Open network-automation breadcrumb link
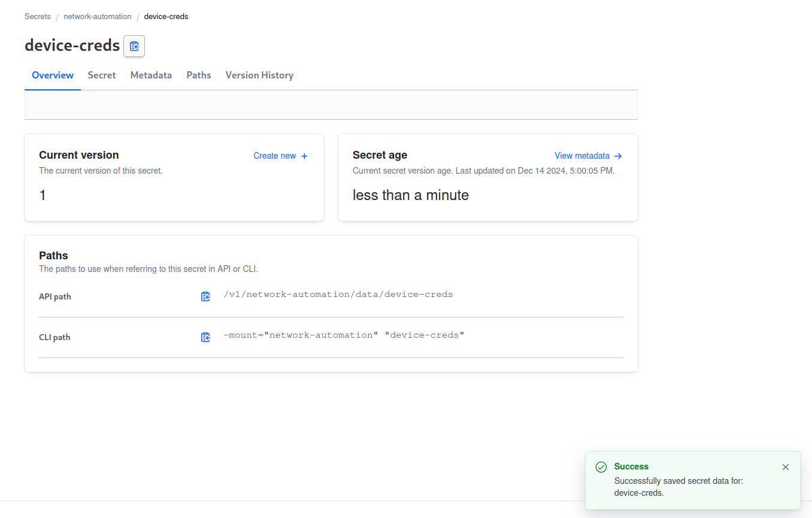Viewport: 812px width, 518px height. [x=98, y=17]
